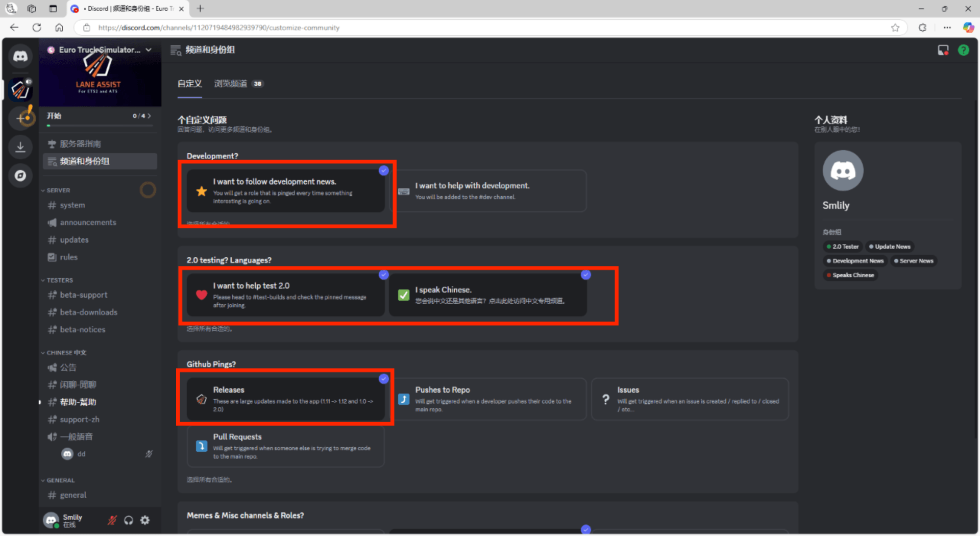
Task: Join the 一般語音 voice channel
Action: click(100, 437)
